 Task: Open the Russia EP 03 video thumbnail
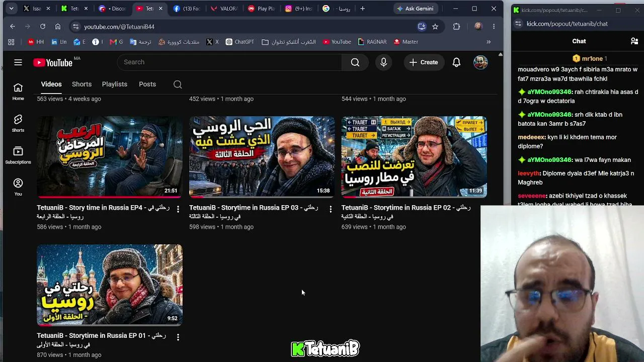262,157
